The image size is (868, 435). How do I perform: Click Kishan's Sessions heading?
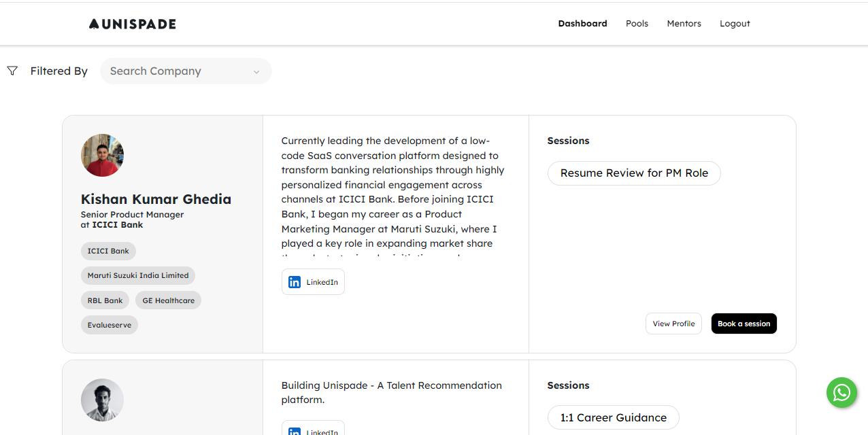(568, 141)
